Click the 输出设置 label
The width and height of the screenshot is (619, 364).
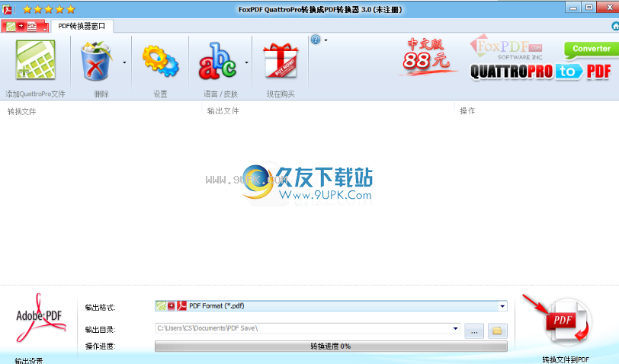click(29, 360)
